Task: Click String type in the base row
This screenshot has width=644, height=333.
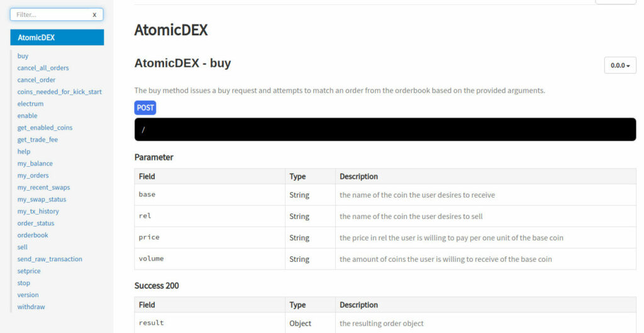Action: click(x=299, y=195)
